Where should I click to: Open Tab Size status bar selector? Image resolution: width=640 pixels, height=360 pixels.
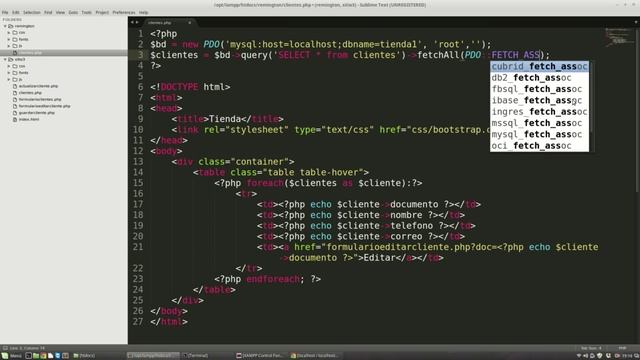pos(591,348)
